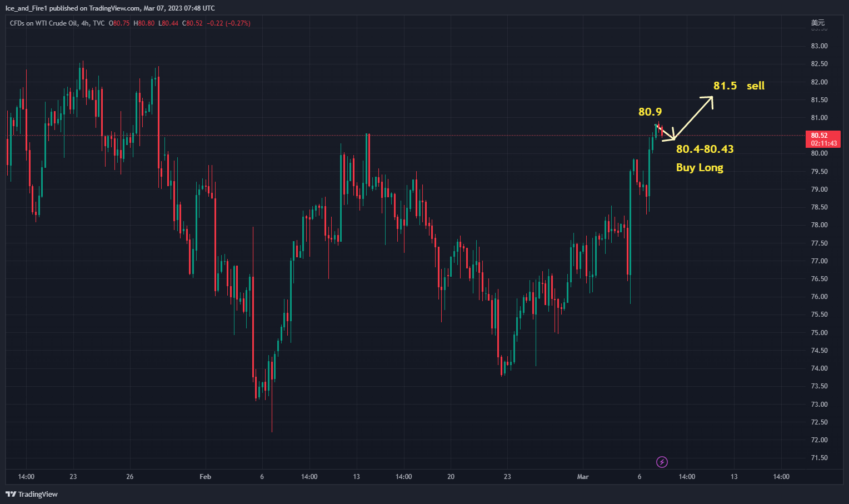Select the '81.5' target annotation text

(x=725, y=86)
